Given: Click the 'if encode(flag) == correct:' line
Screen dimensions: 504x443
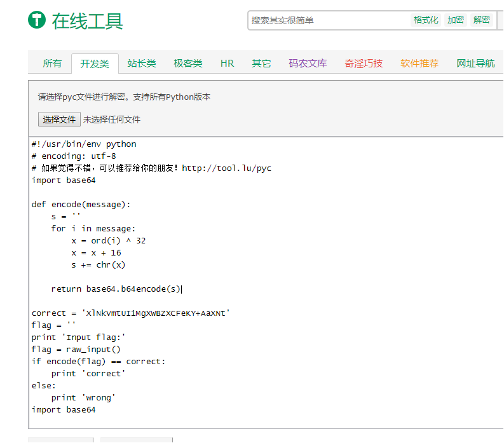Looking at the screenshot, I should 99,362.
